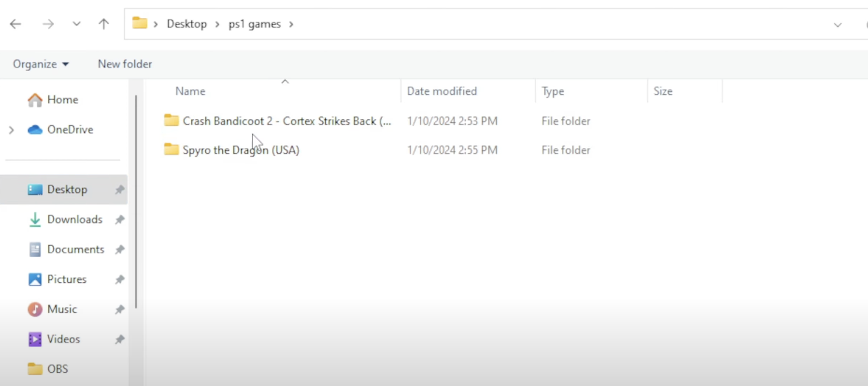Viewport: 868px width, 386px height.
Task: Click the OneDrive cloud icon
Action: point(35,129)
